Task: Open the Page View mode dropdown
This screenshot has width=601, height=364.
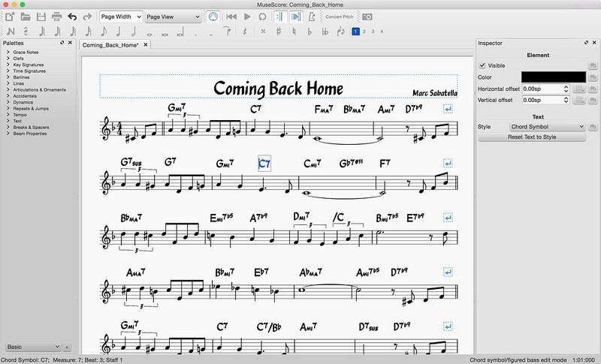Action: (x=174, y=17)
